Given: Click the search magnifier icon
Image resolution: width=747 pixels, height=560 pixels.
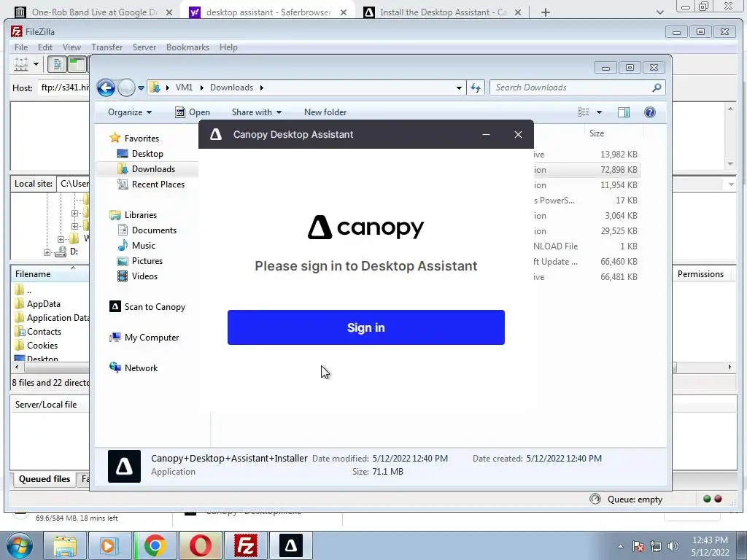Looking at the screenshot, I should point(657,87).
